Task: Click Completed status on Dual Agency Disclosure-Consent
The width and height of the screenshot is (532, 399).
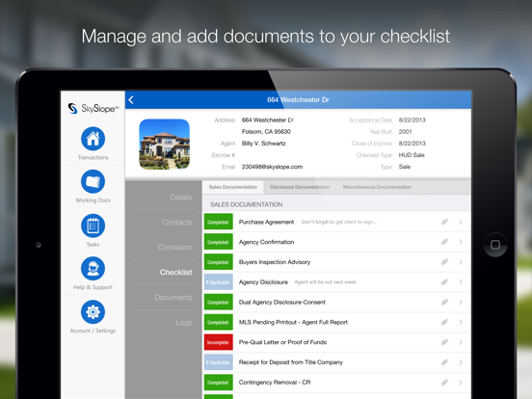Action: (x=219, y=302)
